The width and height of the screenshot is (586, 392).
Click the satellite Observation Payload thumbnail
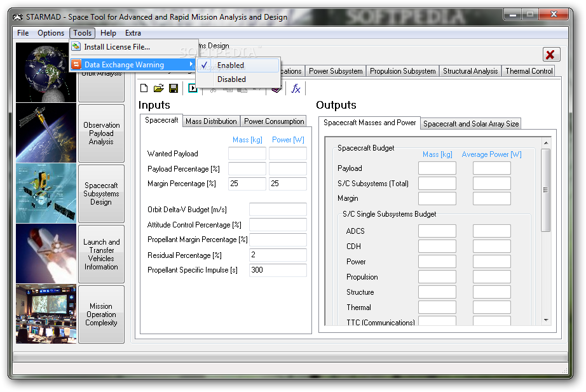[46, 133]
